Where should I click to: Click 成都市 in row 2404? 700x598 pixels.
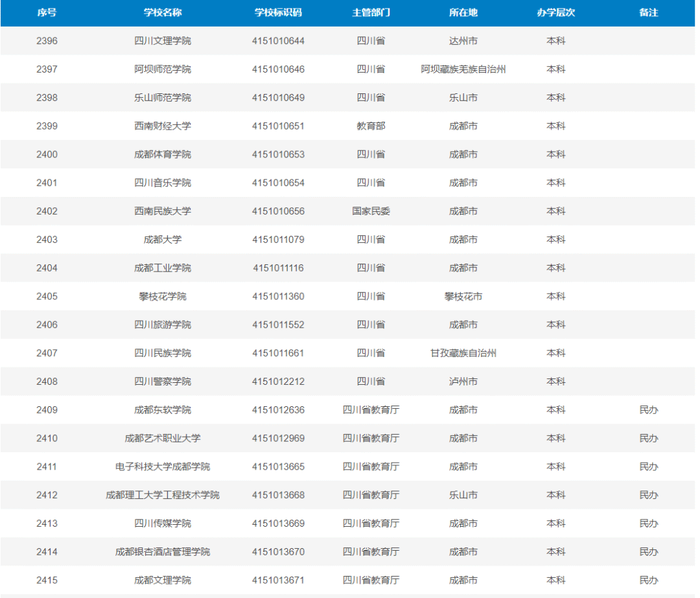click(463, 268)
